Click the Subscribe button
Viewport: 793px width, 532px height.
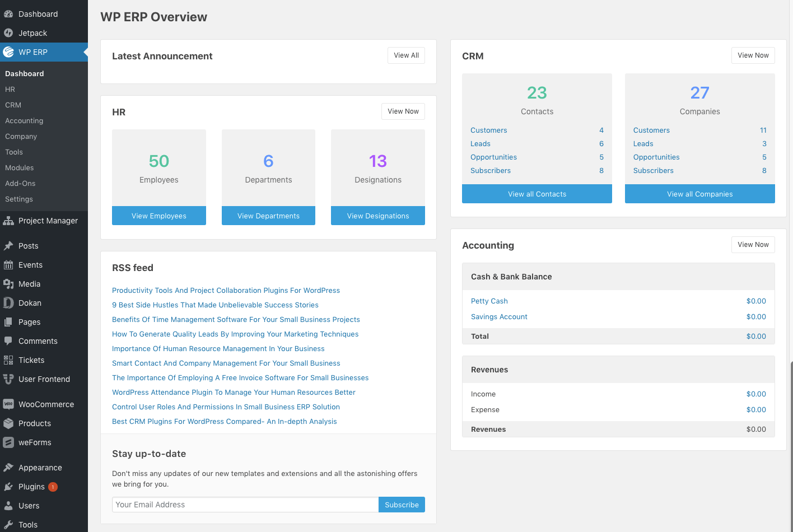(x=402, y=505)
